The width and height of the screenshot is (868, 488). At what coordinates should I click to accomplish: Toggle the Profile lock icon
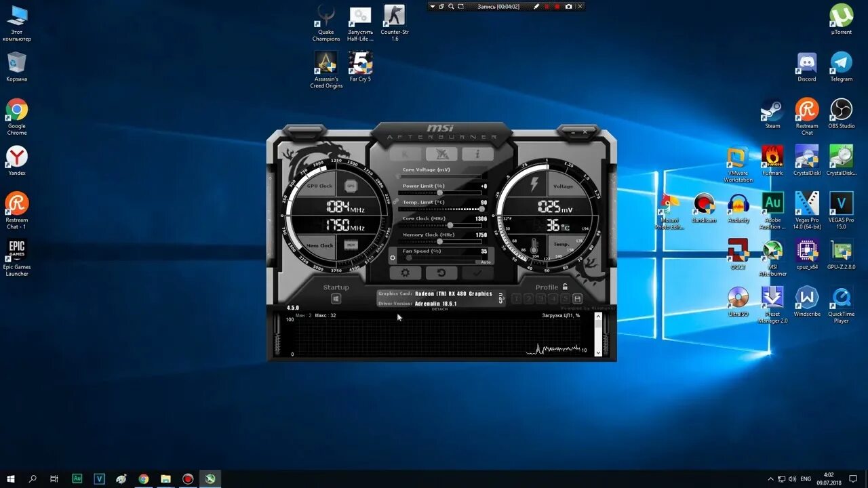565,287
